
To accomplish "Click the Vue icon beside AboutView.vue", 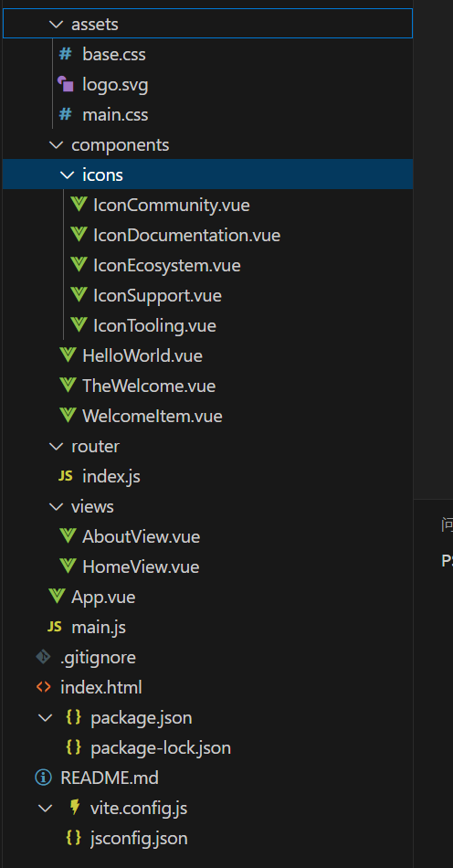I will click(x=68, y=535).
